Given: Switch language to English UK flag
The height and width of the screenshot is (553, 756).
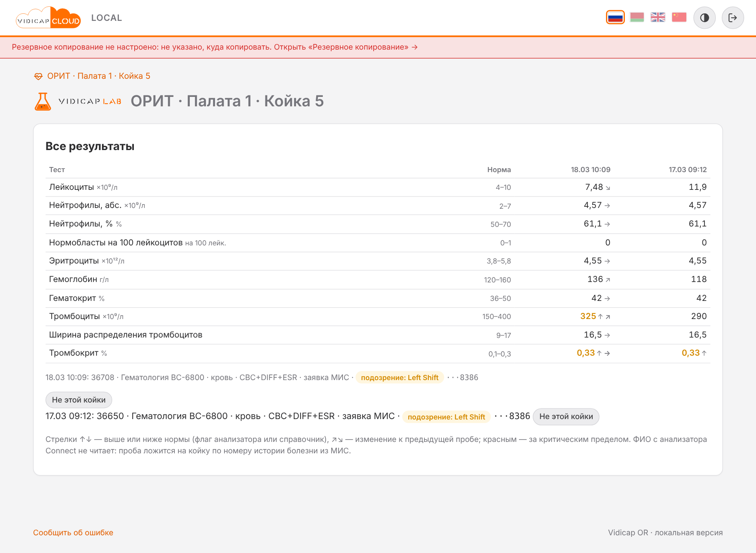Looking at the screenshot, I should coord(658,18).
